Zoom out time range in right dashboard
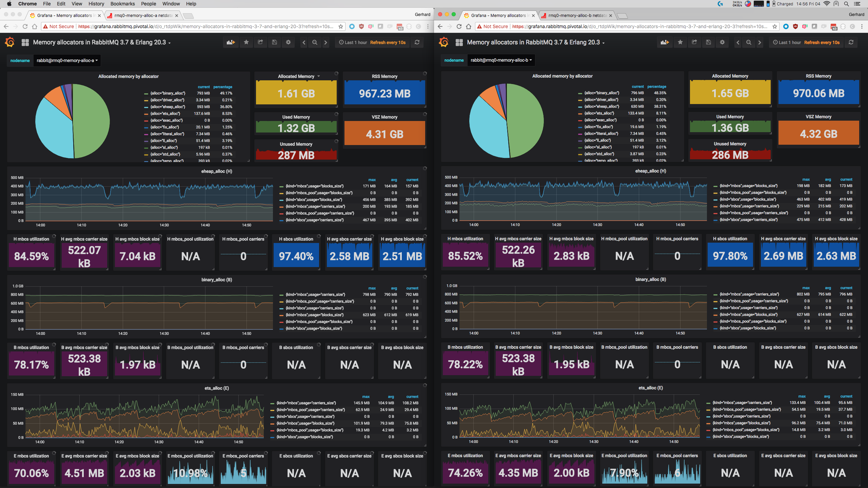The image size is (868, 488). (749, 42)
